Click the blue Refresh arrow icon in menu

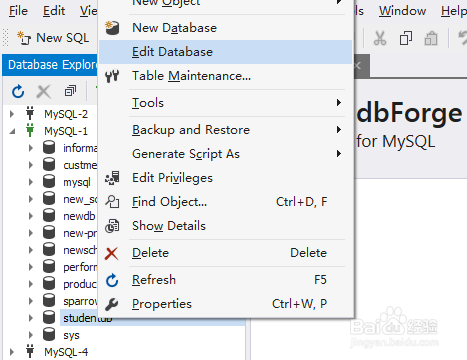click(112, 280)
